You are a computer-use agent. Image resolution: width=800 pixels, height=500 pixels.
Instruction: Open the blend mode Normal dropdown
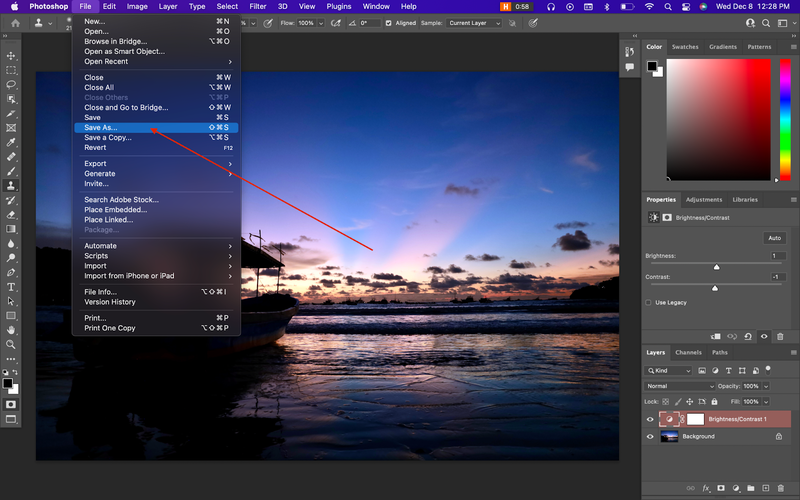pyautogui.click(x=680, y=386)
